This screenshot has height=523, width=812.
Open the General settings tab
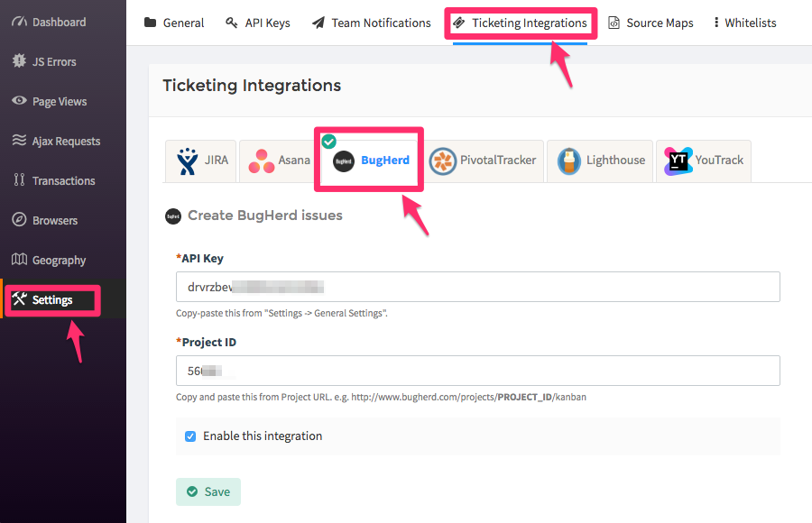[x=174, y=23]
